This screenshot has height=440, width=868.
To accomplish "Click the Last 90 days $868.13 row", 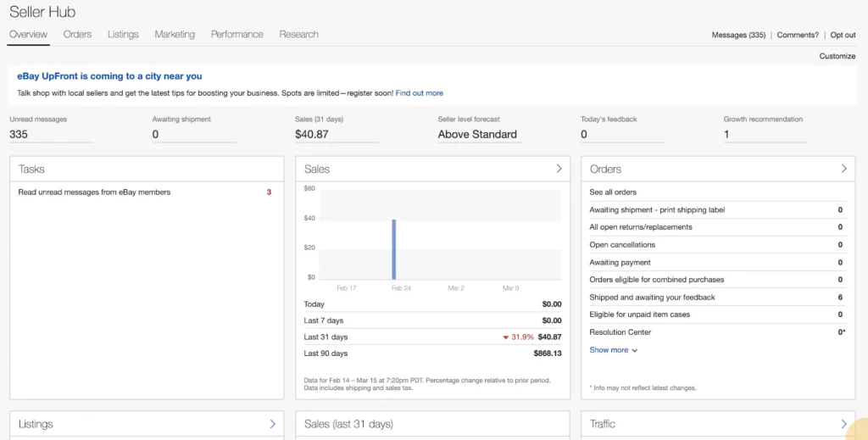I will pos(433,354).
